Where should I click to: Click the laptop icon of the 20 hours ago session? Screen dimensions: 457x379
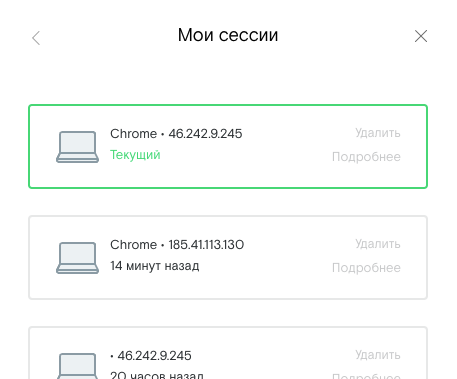click(77, 366)
